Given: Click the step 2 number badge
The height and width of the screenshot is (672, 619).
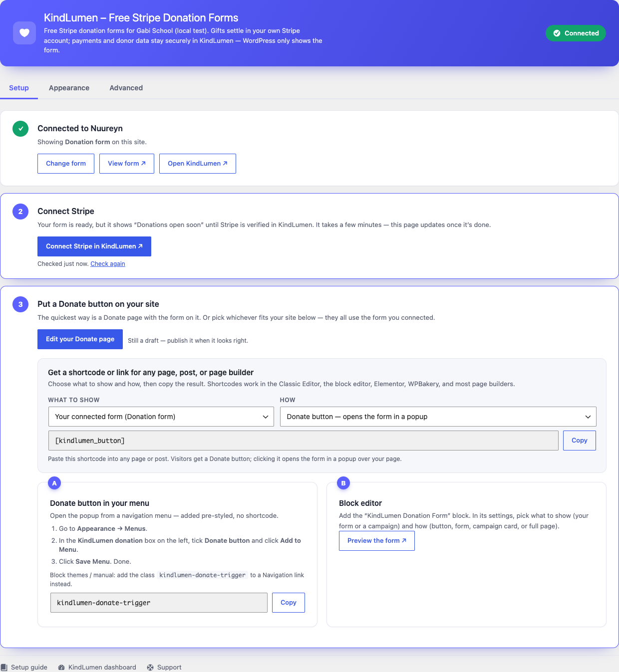Looking at the screenshot, I should coord(20,212).
